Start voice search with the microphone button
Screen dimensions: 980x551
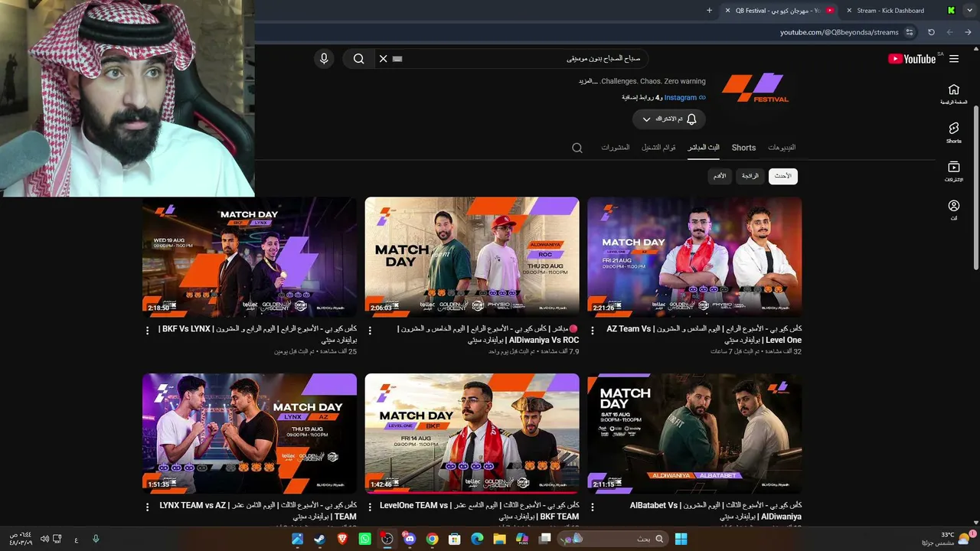click(324, 59)
